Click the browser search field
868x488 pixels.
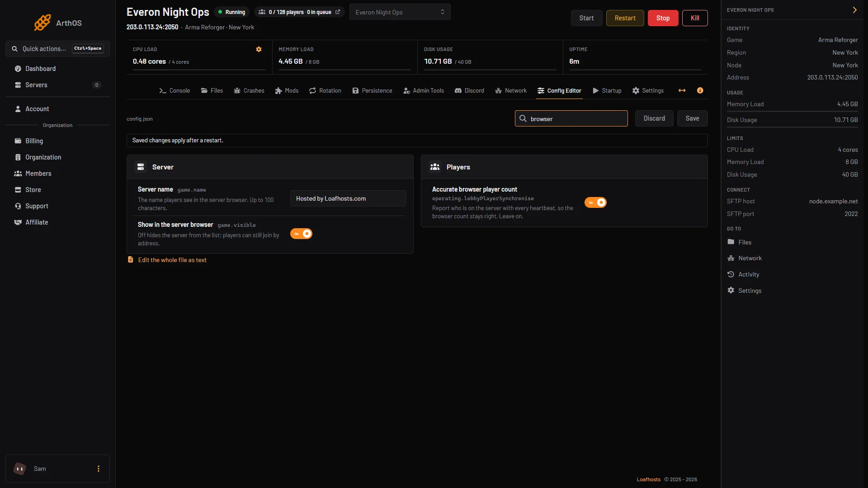[x=571, y=118]
